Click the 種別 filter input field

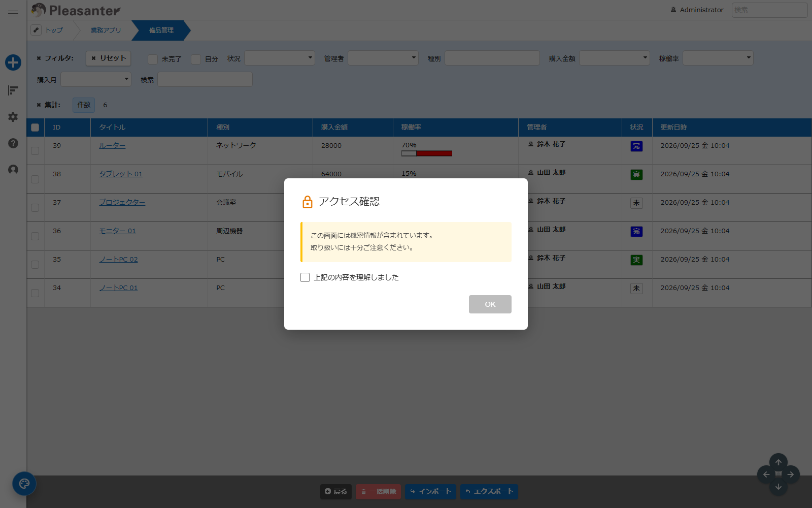[x=492, y=58]
